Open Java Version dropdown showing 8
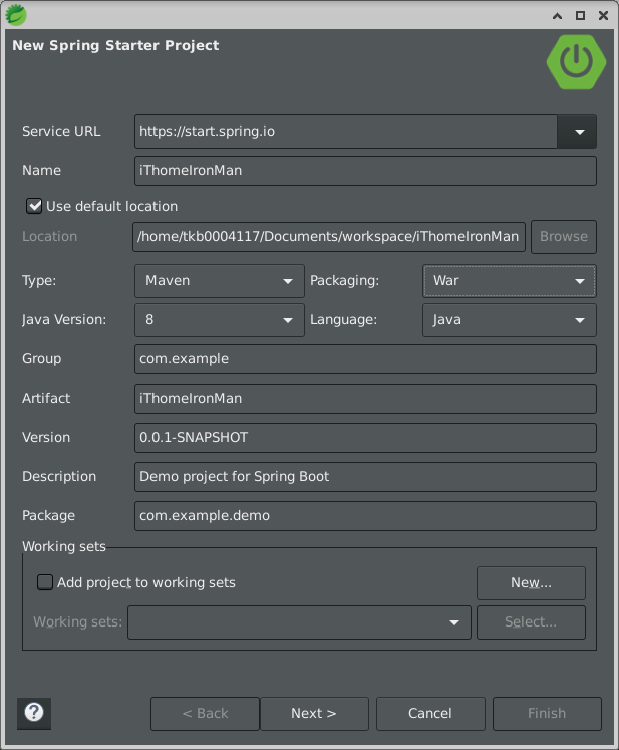Screen dimensions: 619x750 [x=219, y=320]
